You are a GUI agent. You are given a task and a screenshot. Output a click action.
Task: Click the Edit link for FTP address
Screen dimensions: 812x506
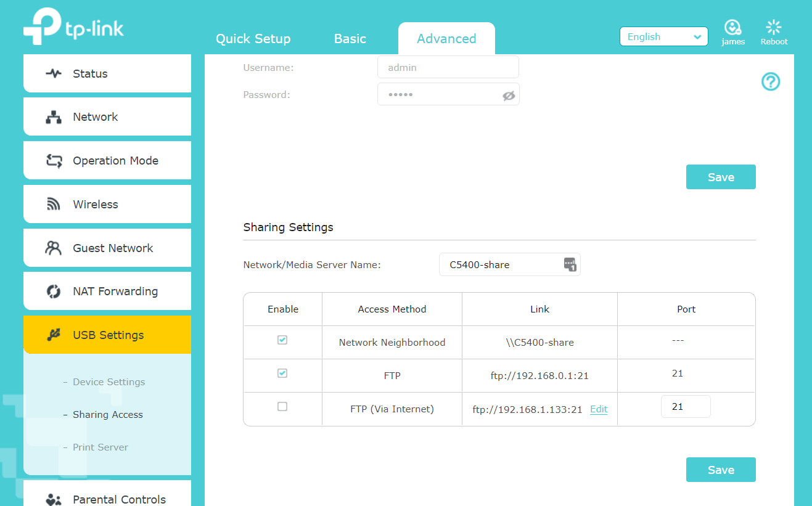tap(598, 409)
